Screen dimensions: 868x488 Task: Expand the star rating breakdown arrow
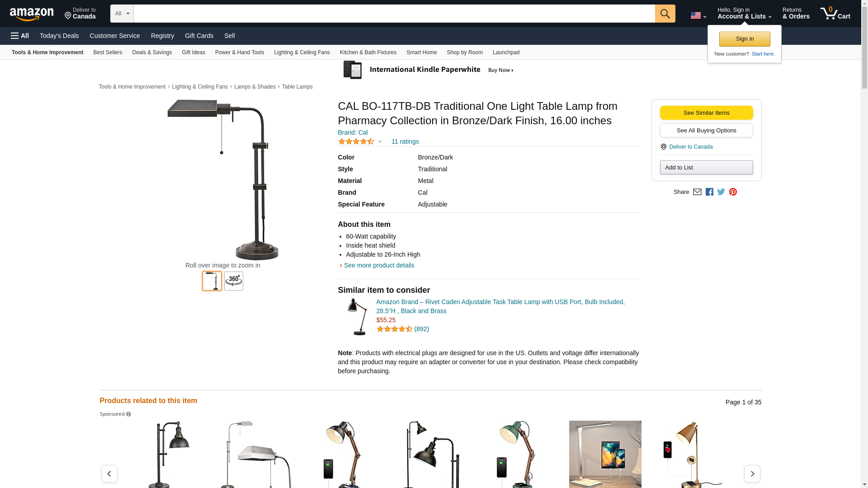tap(380, 142)
